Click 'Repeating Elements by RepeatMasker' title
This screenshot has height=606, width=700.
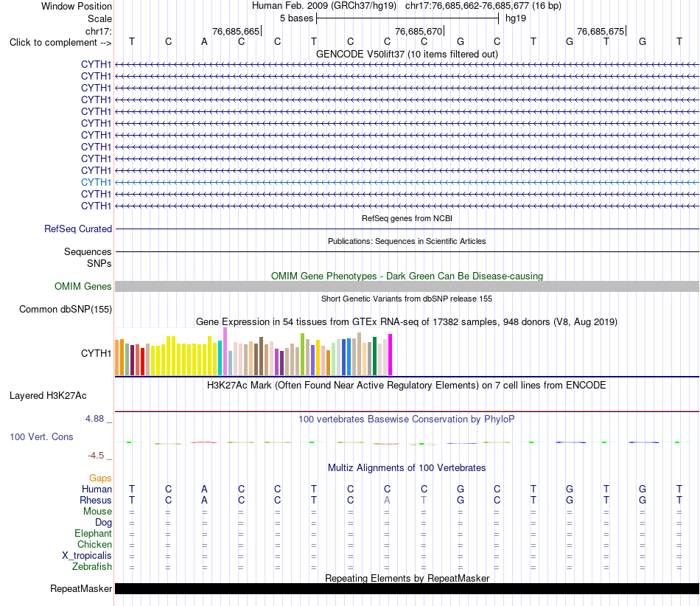point(407,578)
